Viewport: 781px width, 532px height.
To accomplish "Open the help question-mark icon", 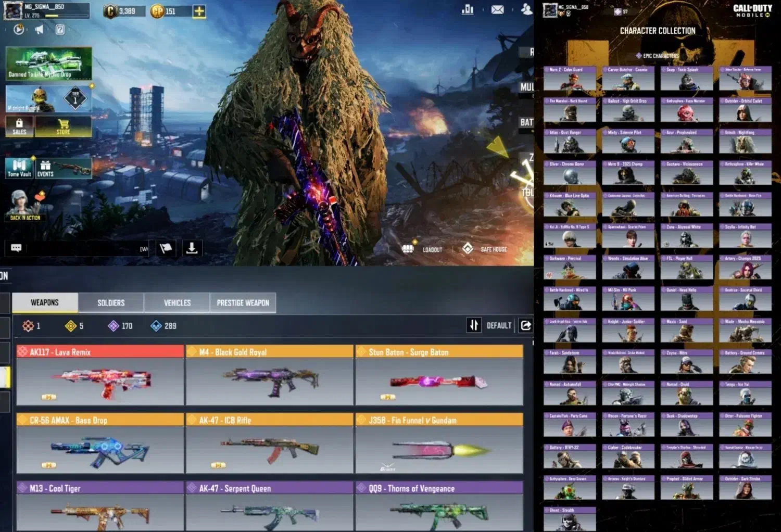I will tap(60, 30).
